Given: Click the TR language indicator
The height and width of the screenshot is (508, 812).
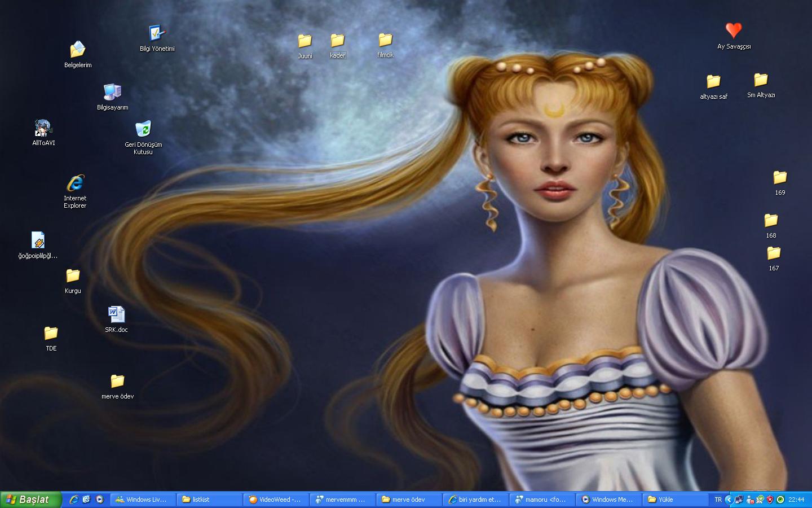Looking at the screenshot, I should tap(718, 500).
